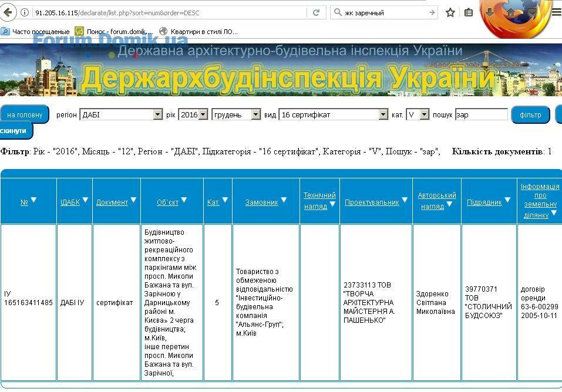Select cell text ІУ 165163411485
The image size is (562, 392).
28,298
